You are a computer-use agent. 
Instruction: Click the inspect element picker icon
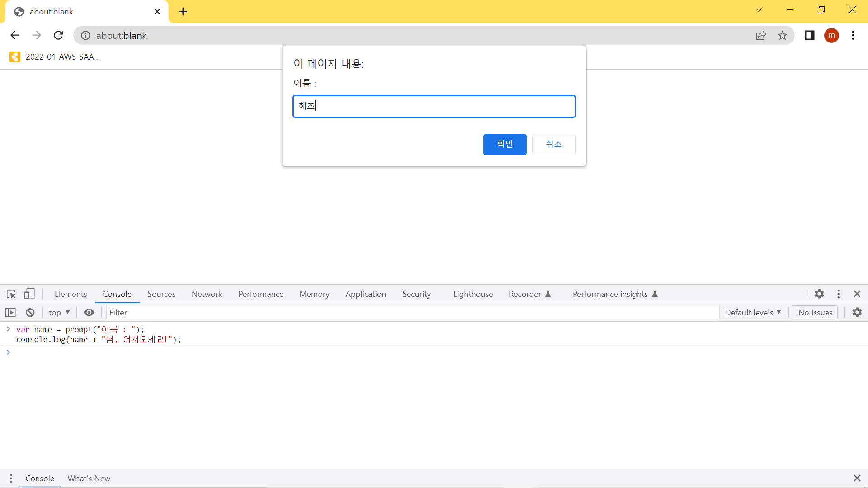pyautogui.click(x=11, y=294)
